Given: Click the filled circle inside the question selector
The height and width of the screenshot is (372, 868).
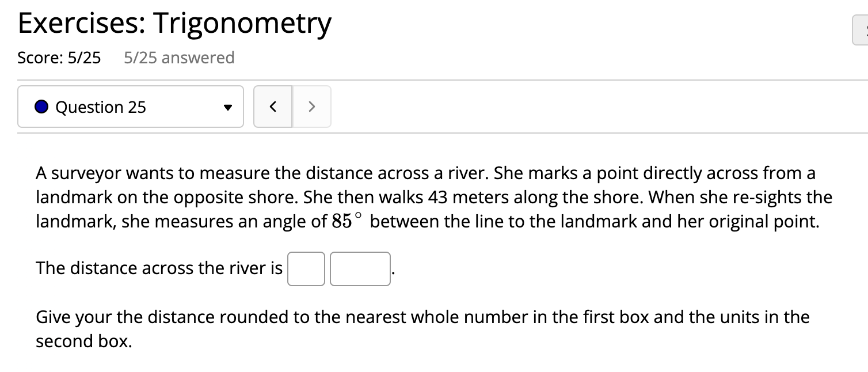Looking at the screenshot, I should coord(41,107).
